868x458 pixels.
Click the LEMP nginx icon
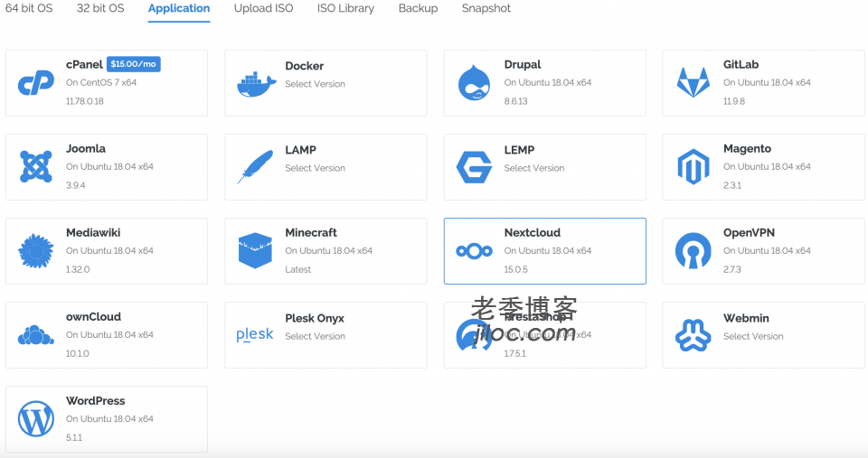[474, 167]
